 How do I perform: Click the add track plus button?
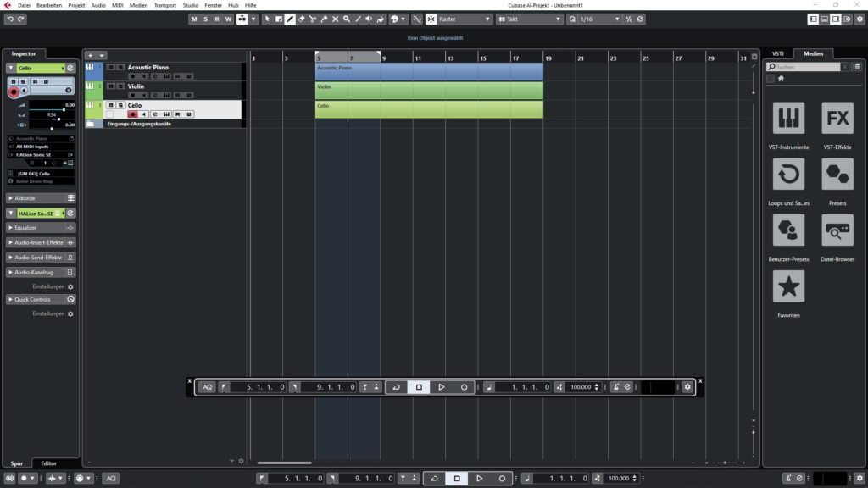point(91,55)
